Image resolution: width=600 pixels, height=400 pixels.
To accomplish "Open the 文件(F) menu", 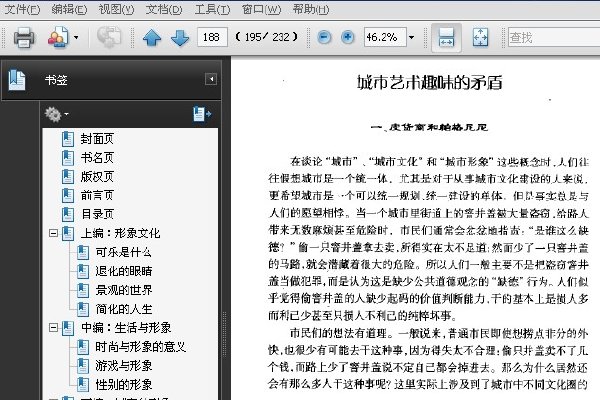I will coord(22,9).
